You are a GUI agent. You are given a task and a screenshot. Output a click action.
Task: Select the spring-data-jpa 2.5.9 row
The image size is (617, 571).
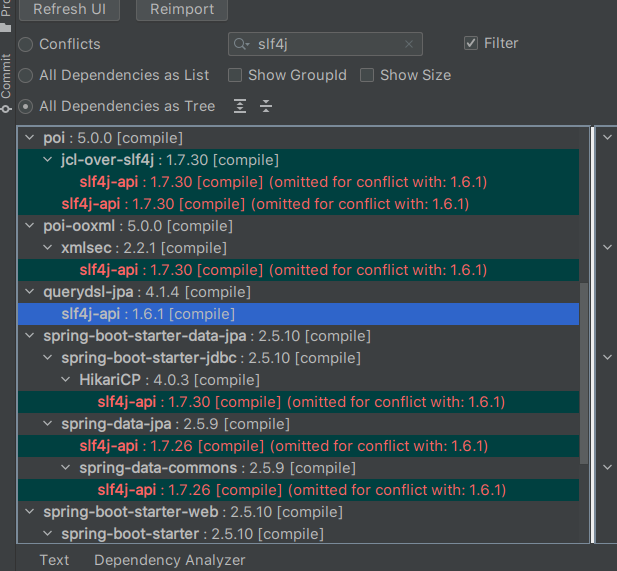[x=298, y=424]
